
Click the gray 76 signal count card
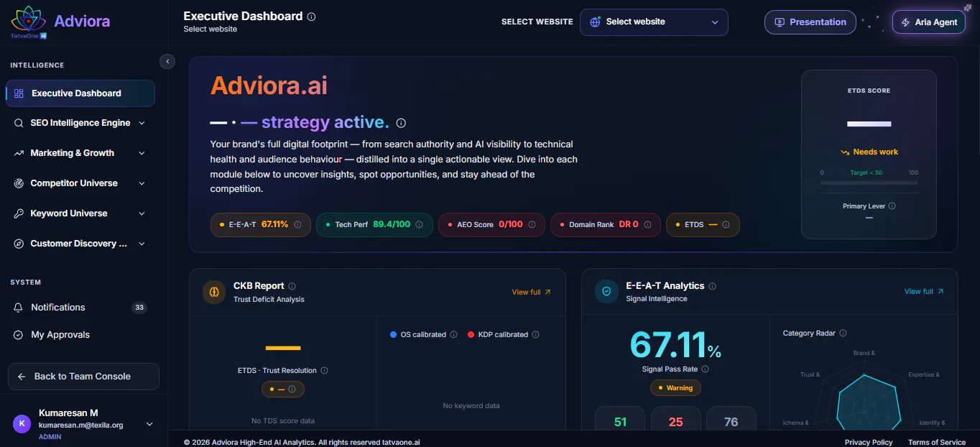[x=731, y=419]
